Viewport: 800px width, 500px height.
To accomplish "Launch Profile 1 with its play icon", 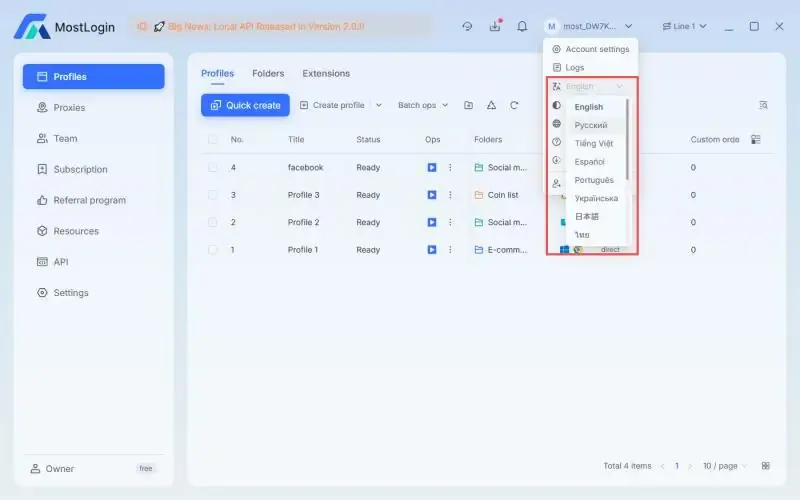I will click(x=432, y=250).
